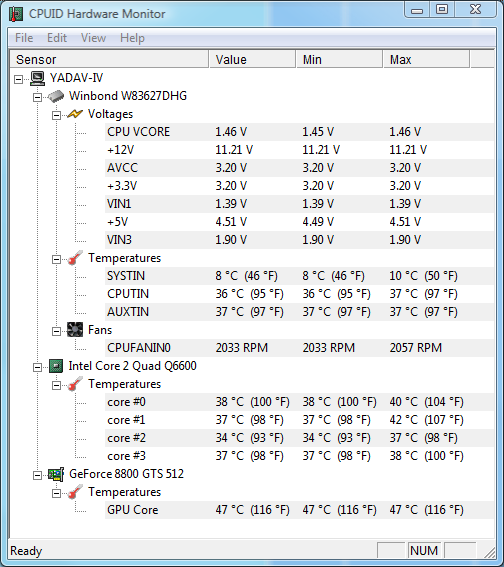Viewport: 504px width, 567px height.
Task: Select the VIN3 sensor row
Action: point(299,240)
